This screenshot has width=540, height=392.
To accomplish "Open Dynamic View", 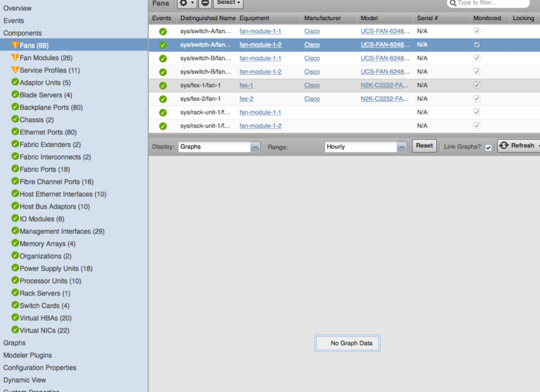I will pyautogui.click(x=24, y=380).
